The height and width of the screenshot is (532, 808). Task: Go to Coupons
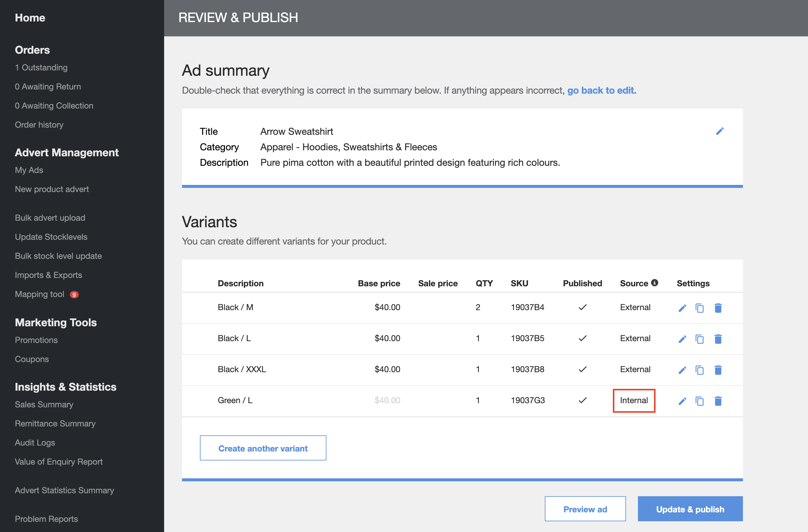(32, 359)
